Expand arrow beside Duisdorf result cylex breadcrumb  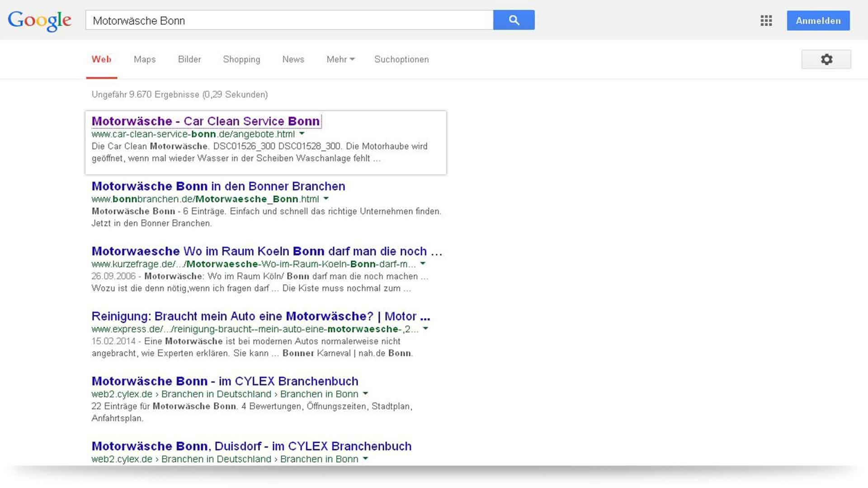point(365,459)
